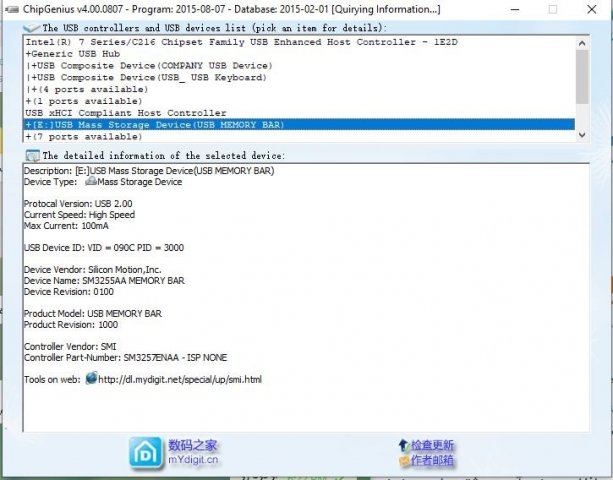This screenshot has height=480, width=613.
Task: Open the dl.mydigit.net SMI tools link
Action: [x=180, y=380]
